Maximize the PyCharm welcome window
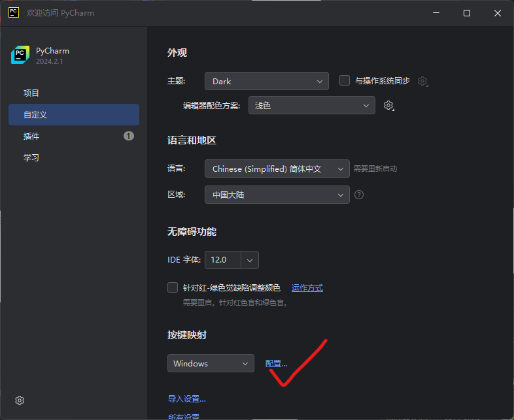Viewport: 514px width, 420px height. (x=467, y=13)
